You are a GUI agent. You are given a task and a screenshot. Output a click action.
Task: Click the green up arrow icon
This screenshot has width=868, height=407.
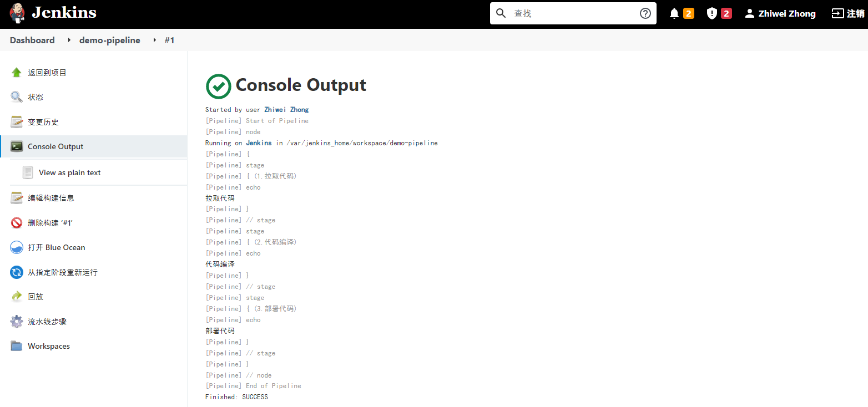pos(17,72)
